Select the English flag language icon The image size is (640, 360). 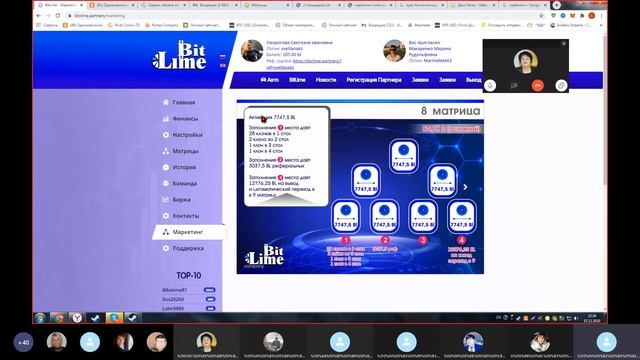pos(223,65)
